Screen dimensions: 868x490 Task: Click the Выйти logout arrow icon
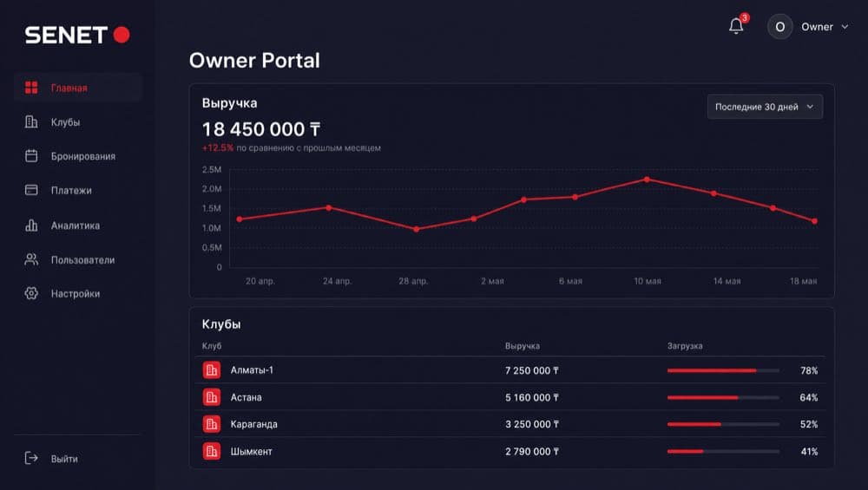(31, 458)
